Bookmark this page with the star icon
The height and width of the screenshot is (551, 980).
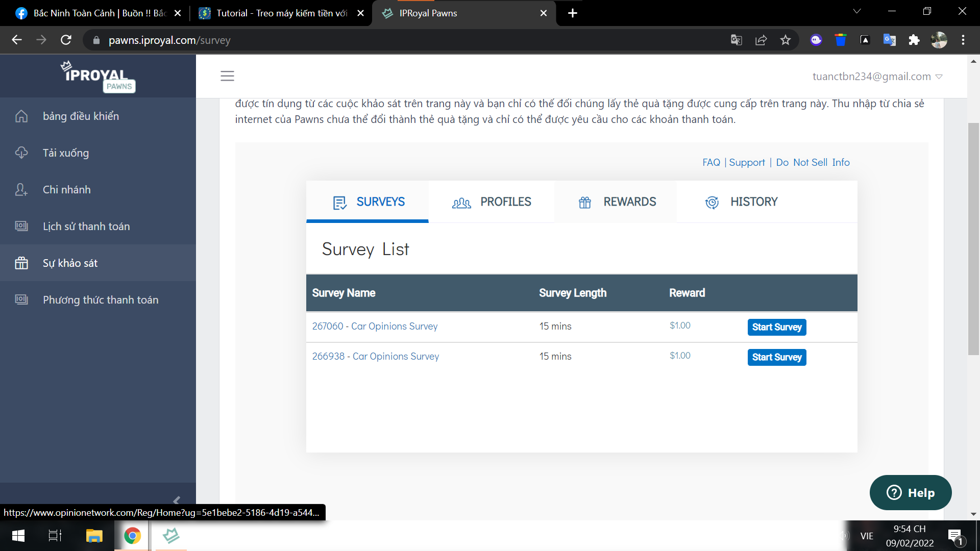(x=786, y=40)
